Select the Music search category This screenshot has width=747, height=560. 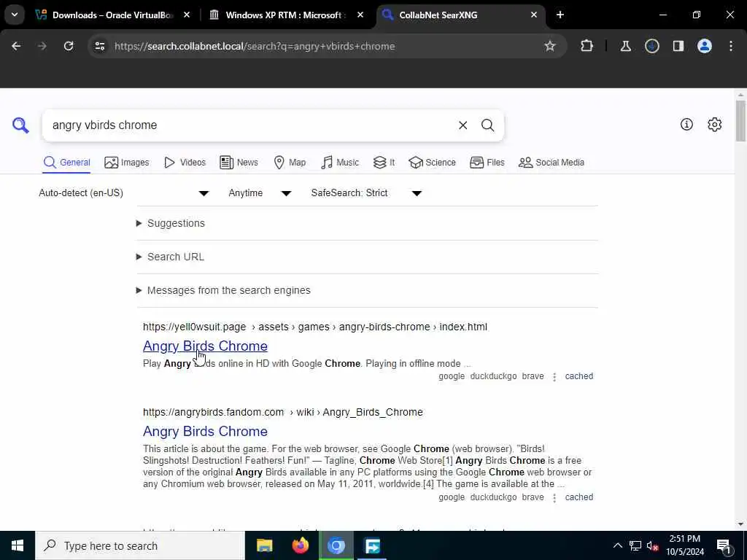(x=340, y=163)
